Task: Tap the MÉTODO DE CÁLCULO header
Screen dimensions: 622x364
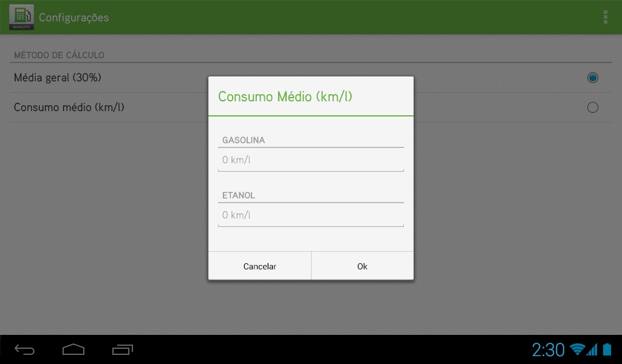Action: pyautogui.click(x=59, y=55)
